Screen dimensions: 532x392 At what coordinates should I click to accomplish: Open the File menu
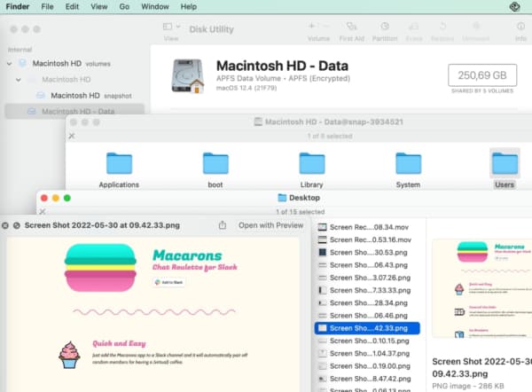[x=47, y=6]
